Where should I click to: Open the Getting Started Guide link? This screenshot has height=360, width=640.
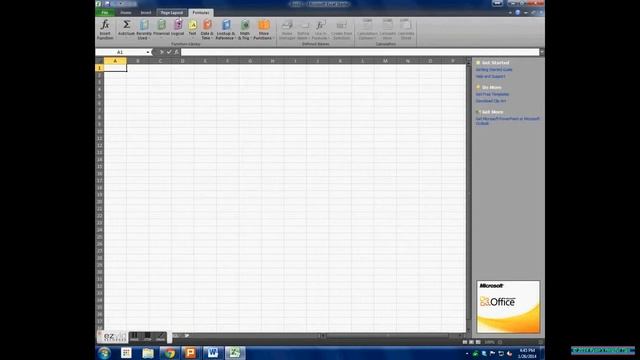coord(494,70)
